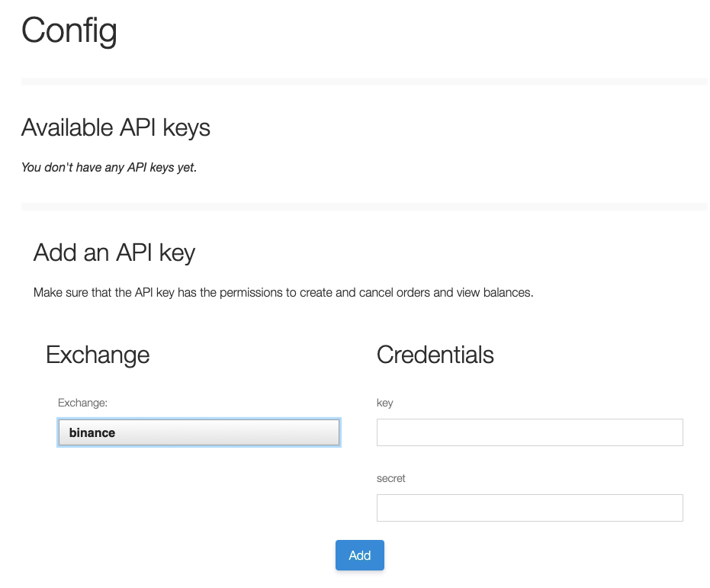The height and width of the screenshot is (588, 710).
Task: Focus the secret input field
Action: (529, 508)
